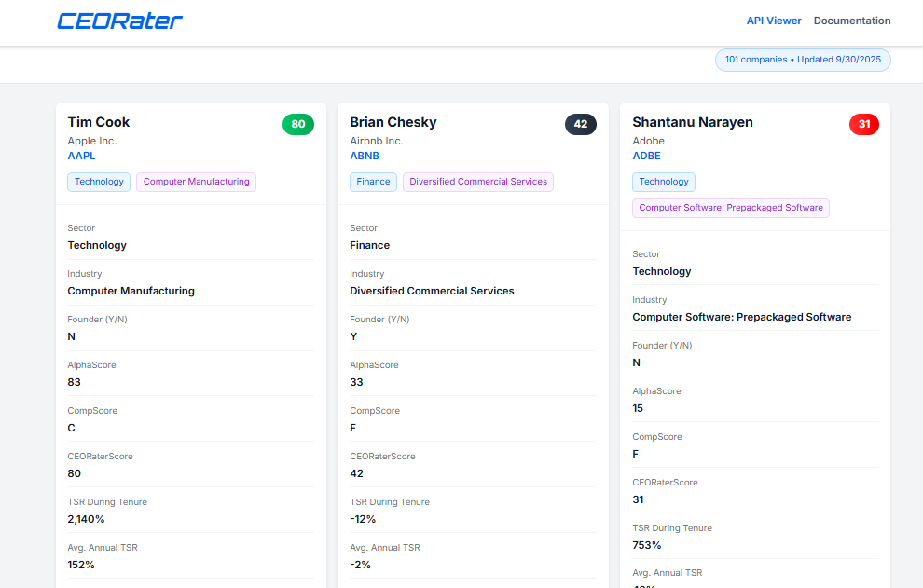The image size is (923, 588).
Task: Open the AAPL ticker link
Action: tap(81, 156)
